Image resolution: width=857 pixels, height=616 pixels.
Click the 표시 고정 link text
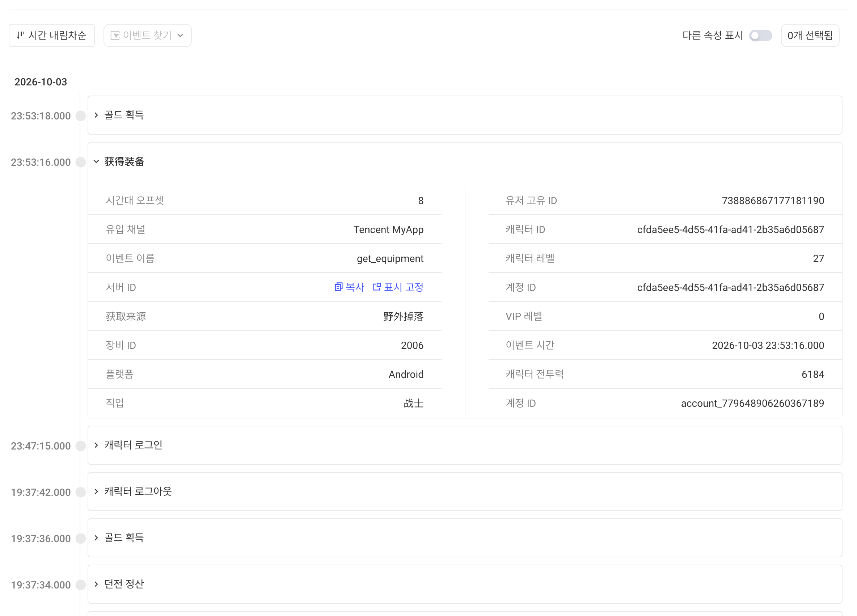coord(404,287)
